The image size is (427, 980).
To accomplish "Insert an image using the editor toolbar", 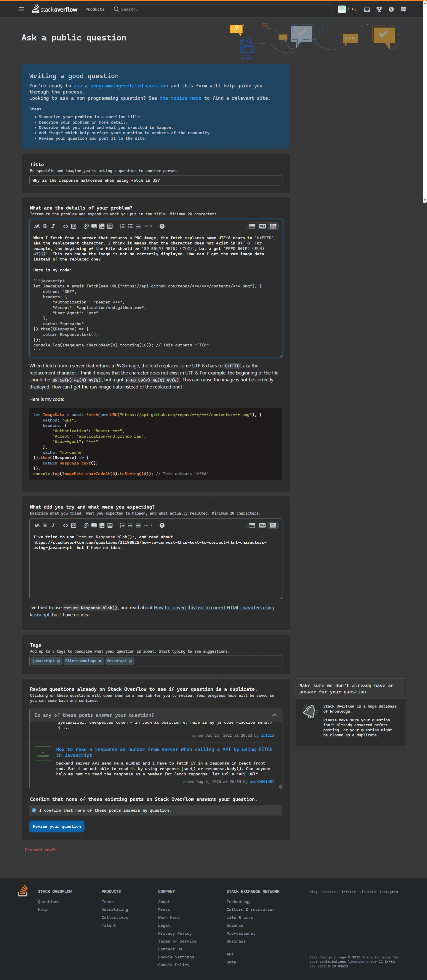I will pyautogui.click(x=102, y=226).
